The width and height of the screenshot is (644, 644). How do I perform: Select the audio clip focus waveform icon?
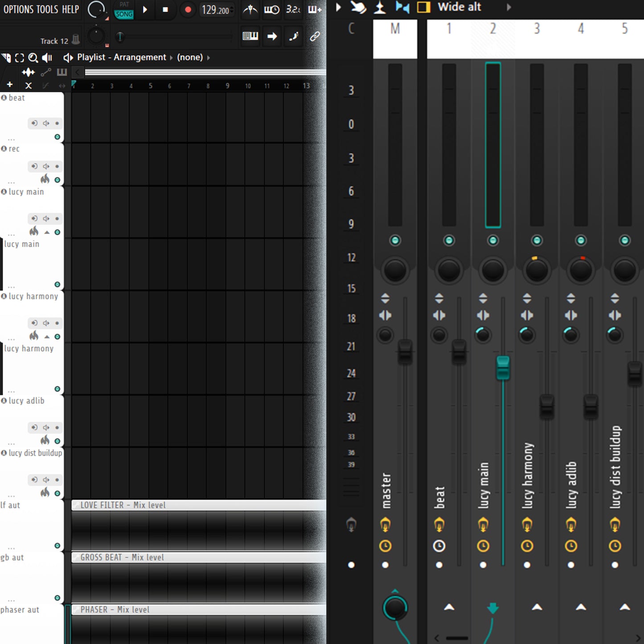(x=28, y=72)
